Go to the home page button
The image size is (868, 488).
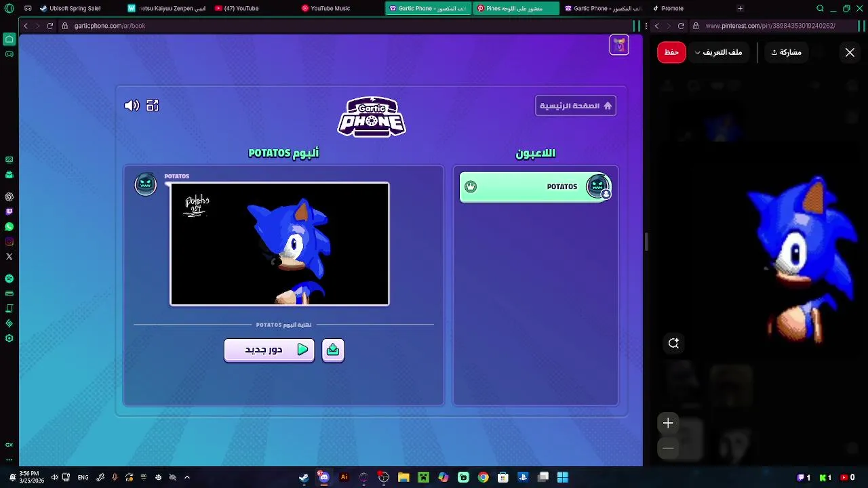pos(576,106)
